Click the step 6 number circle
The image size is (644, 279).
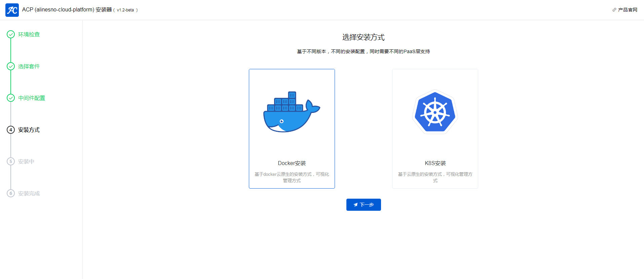11,193
